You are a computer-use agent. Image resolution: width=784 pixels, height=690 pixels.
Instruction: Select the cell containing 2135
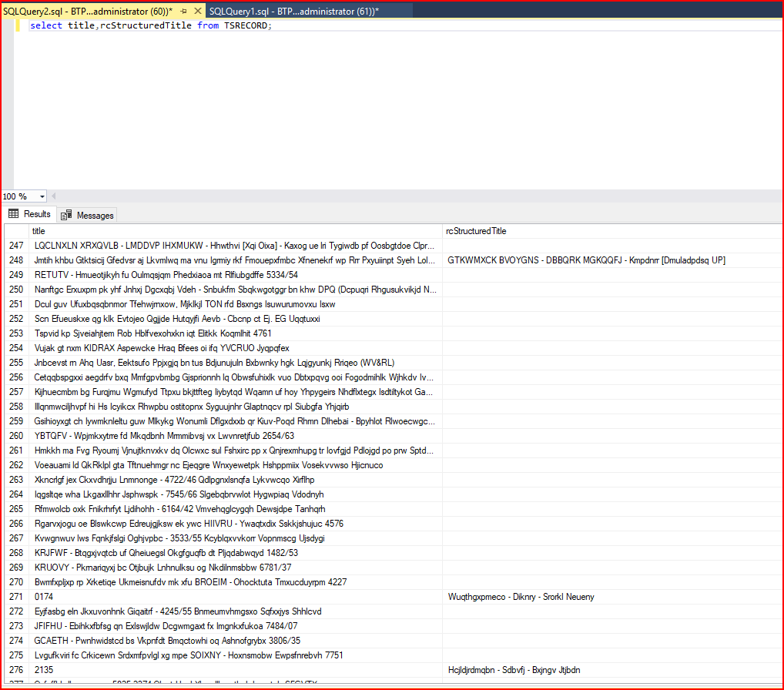point(44,670)
